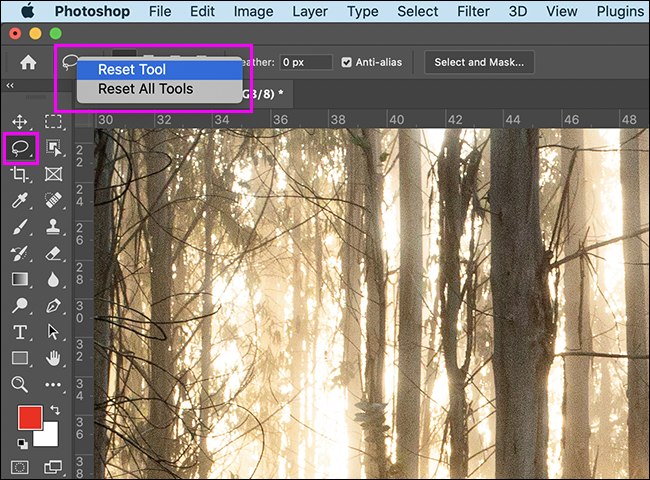Toggle the Anti-alias checkbox

(347, 62)
